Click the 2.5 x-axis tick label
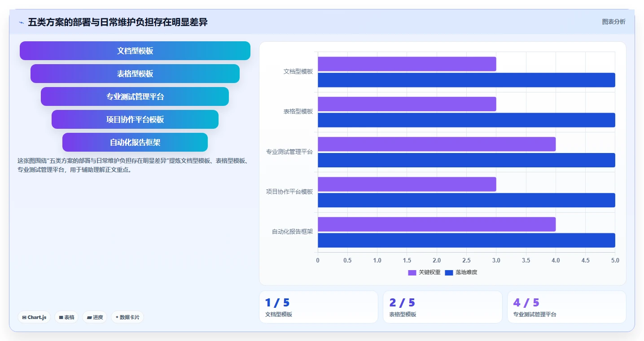Image resolution: width=644 pixels, height=341 pixels. (466, 260)
